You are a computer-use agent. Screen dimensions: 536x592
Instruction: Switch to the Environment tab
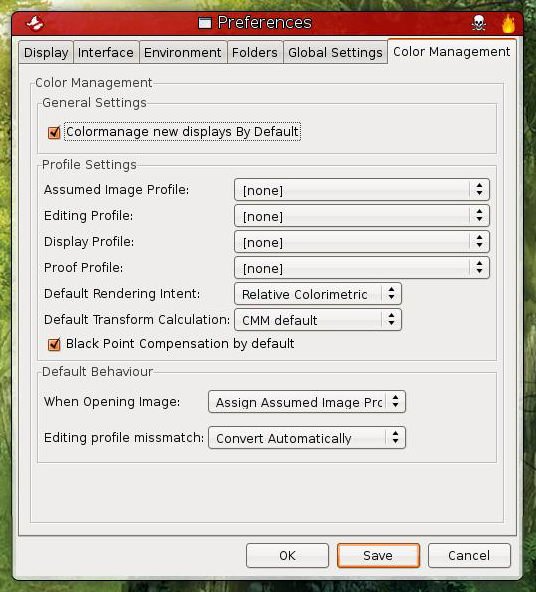pos(183,52)
